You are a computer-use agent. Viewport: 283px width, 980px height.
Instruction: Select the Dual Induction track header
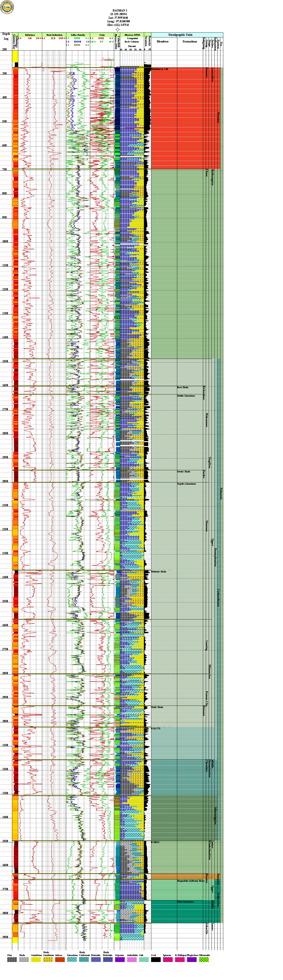tap(54, 35)
